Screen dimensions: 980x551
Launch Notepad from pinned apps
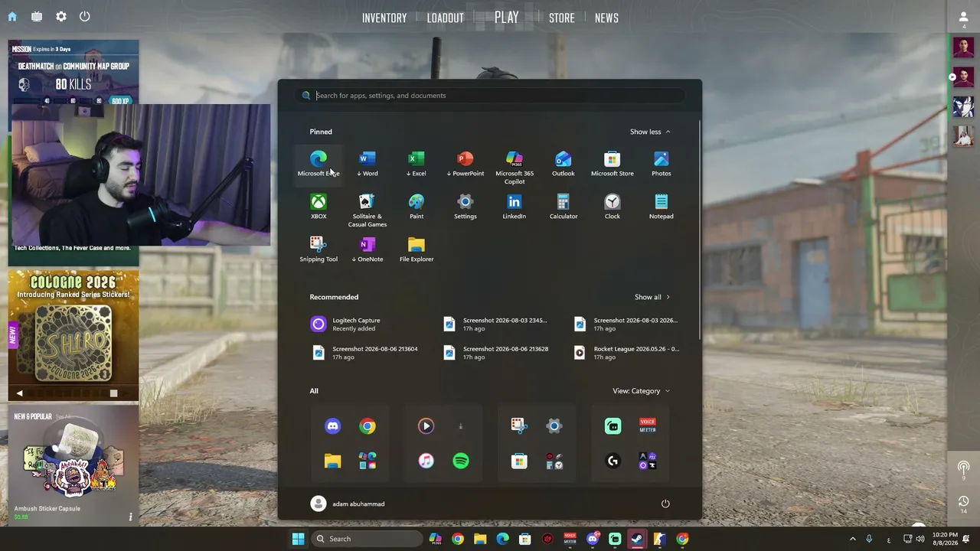click(x=661, y=207)
